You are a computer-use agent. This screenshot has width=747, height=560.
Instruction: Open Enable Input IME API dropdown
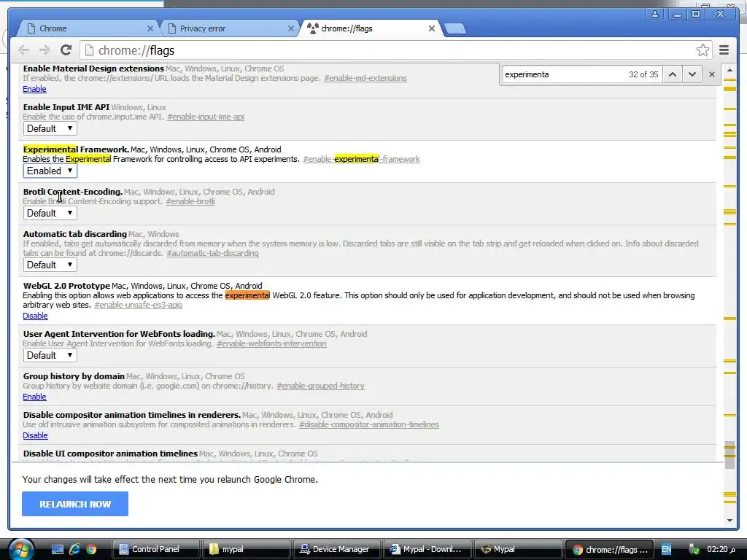pos(50,128)
